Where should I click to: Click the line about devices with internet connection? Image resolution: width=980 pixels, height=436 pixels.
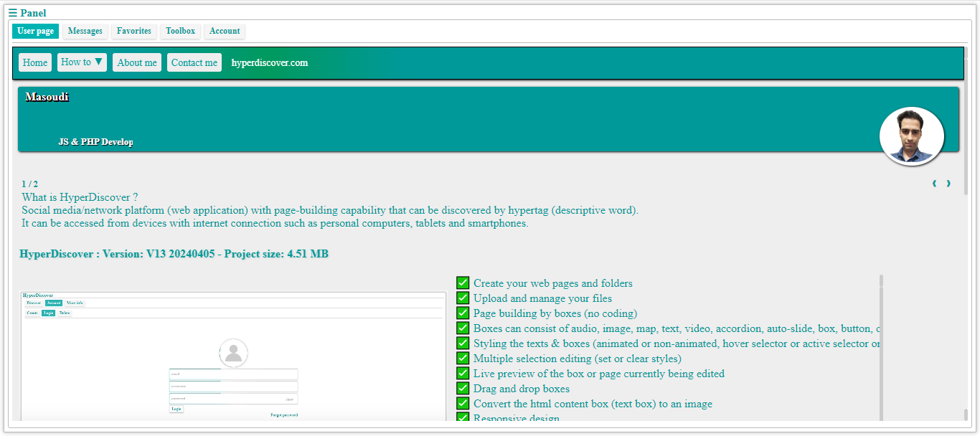click(275, 223)
